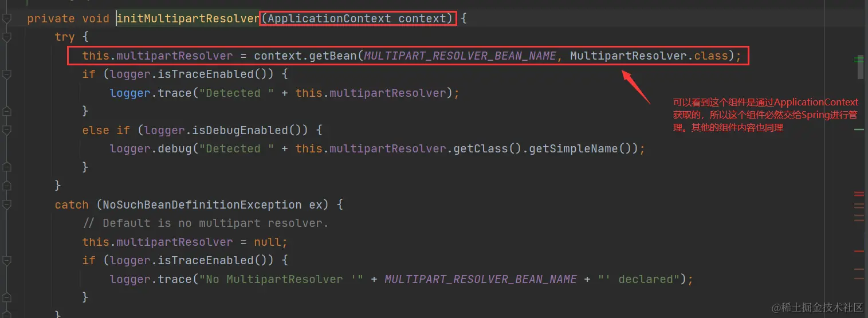Click the "try" keyword
868x318 pixels.
(x=65, y=37)
